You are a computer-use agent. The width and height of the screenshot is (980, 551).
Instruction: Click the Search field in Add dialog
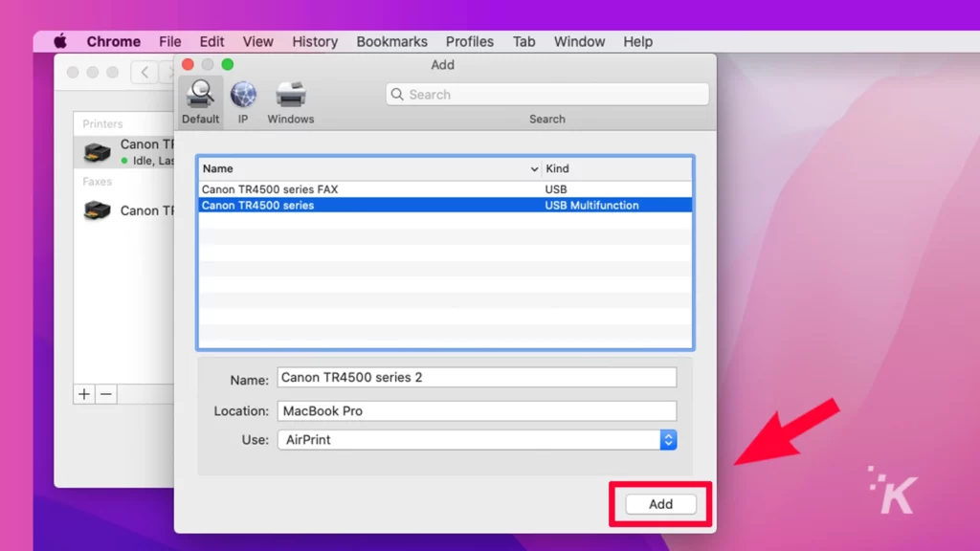coord(547,95)
